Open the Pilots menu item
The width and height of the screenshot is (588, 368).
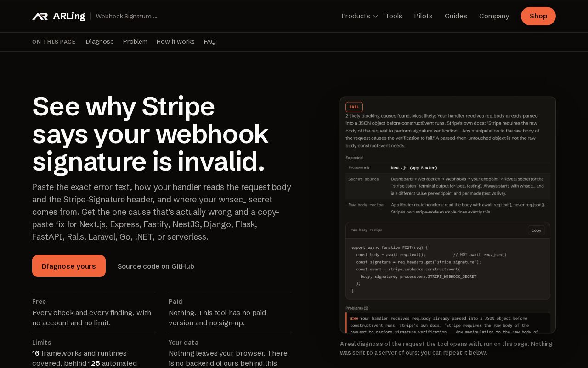point(423,16)
